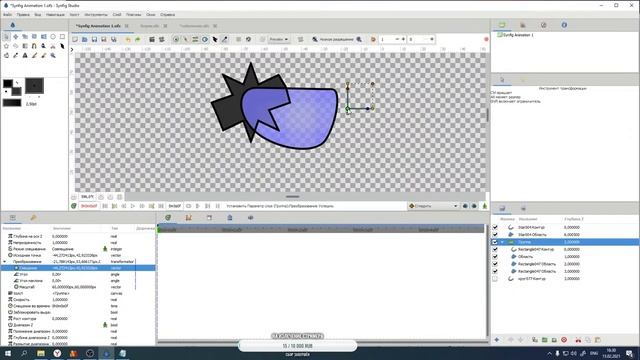
Task: Click the Open file toolbar icon
Action: click(x=84, y=40)
